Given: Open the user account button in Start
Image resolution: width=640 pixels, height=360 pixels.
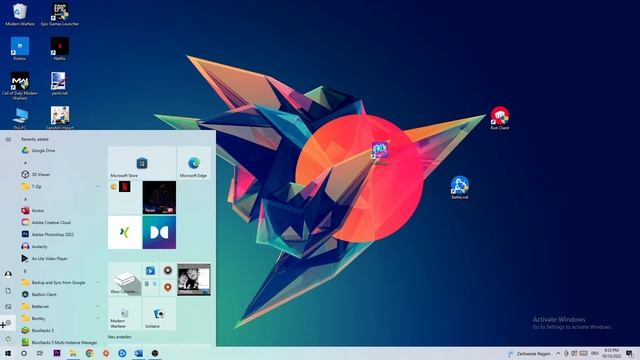Looking at the screenshot, I should coord(8,274).
